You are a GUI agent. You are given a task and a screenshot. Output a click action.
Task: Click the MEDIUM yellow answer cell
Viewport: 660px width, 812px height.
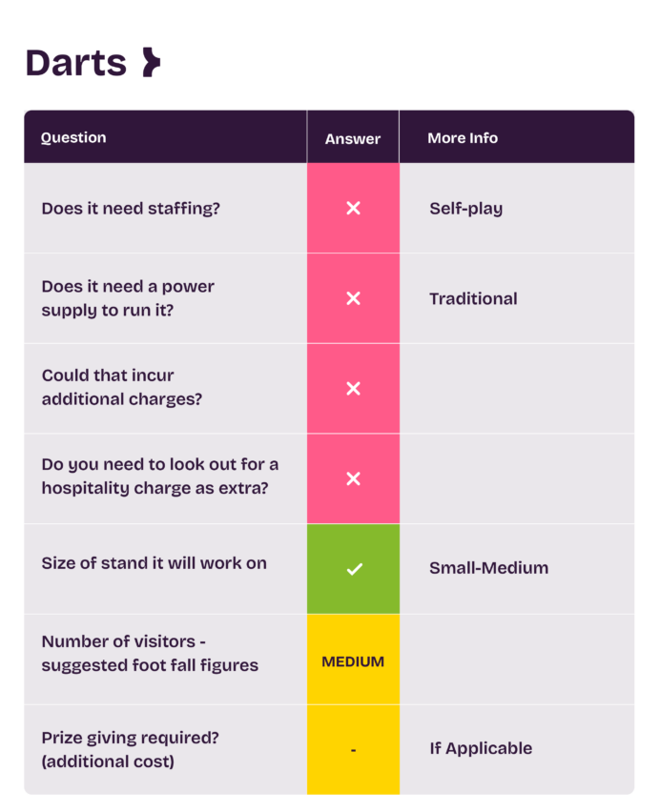[353, 660]
